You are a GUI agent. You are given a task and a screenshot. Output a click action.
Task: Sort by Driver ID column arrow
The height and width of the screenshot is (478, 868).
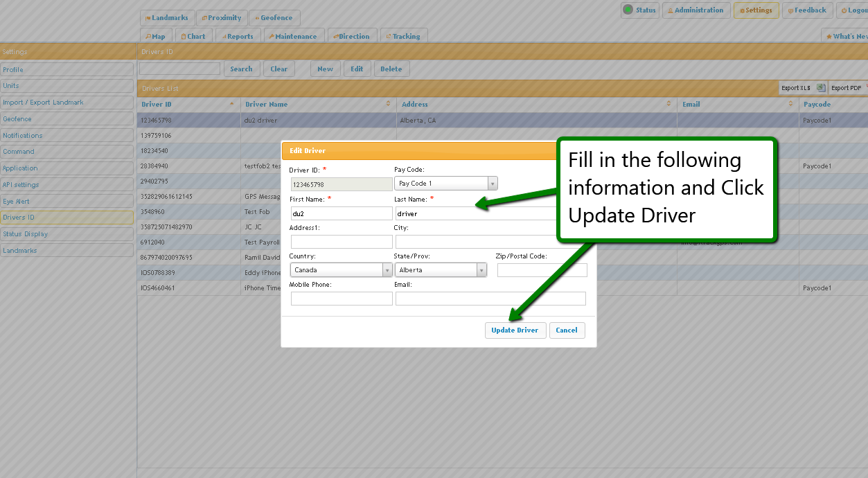tap(231, 104)
